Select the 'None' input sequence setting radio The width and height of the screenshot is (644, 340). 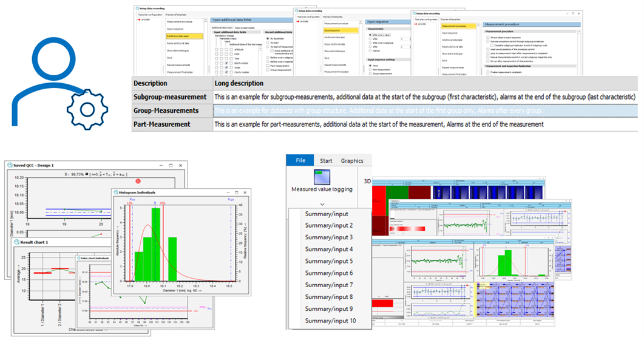pyautogui.click(x=370, y=66)
